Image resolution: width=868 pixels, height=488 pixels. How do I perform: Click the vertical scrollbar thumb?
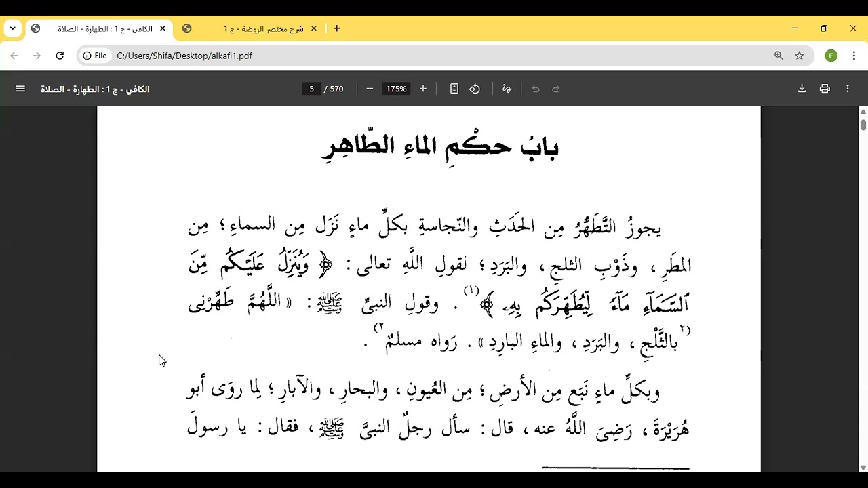tap(863, 125)
